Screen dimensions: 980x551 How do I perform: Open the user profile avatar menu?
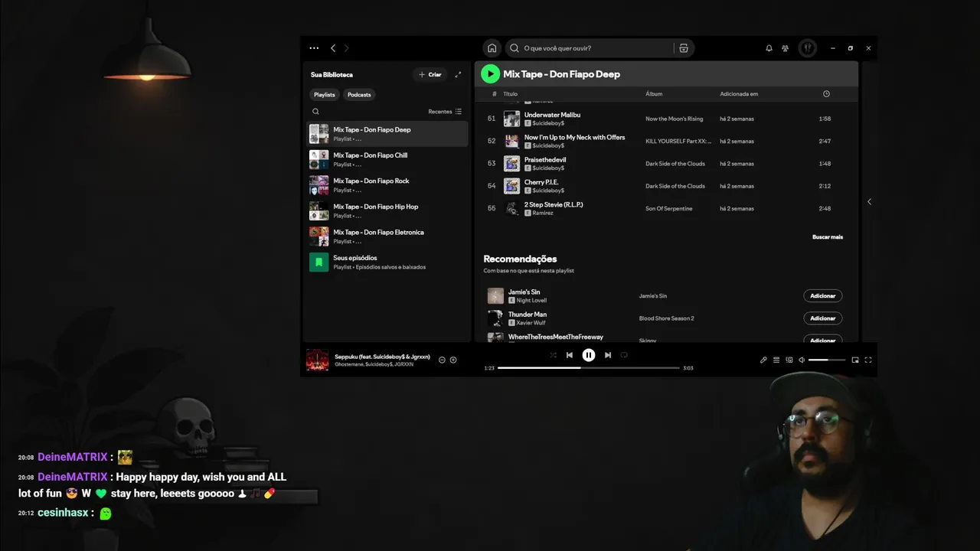pyautogui.click(x=807, y=48)
